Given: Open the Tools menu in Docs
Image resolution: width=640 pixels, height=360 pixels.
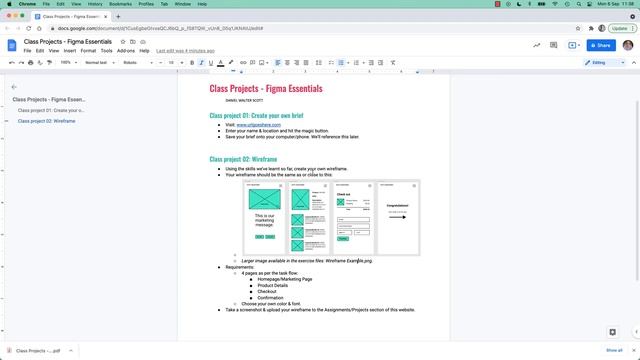Looking at the screenshot, I should pos(107,51).
